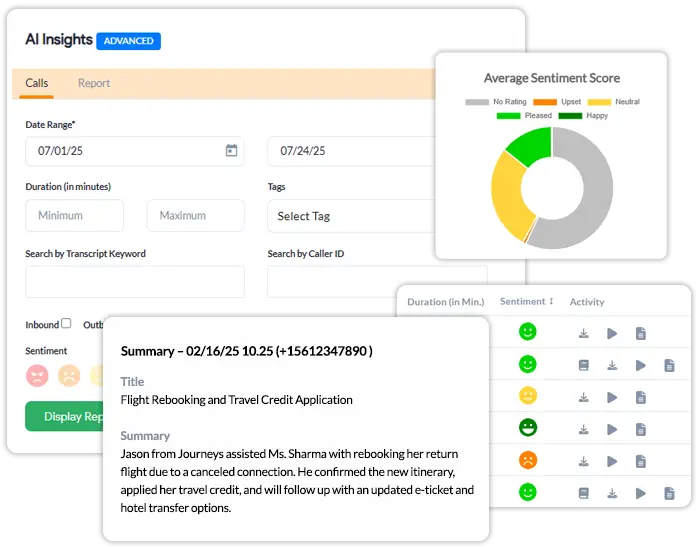
Task: Open the document in the neutral yellow-face row
Action: (x=641, y=397)
